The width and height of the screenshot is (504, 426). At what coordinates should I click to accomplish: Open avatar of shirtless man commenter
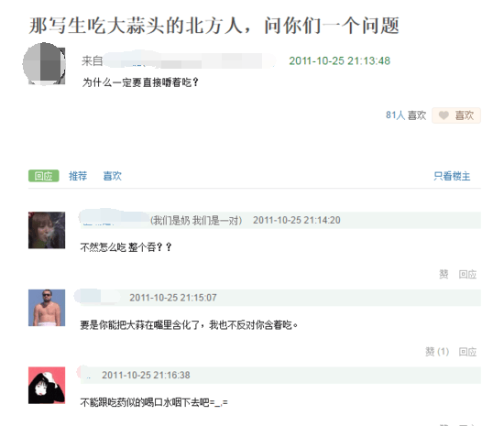tap(47, 308)
